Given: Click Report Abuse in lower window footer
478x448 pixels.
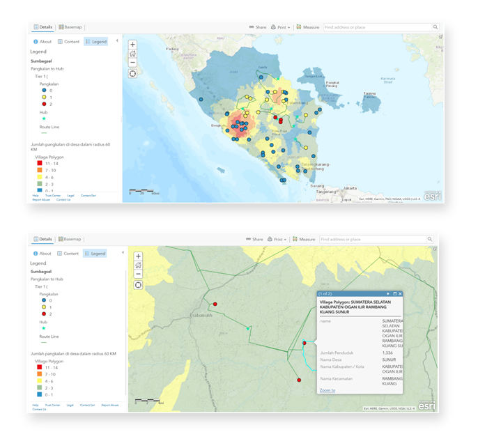Looking at the screenshot, I should point(110,405).
